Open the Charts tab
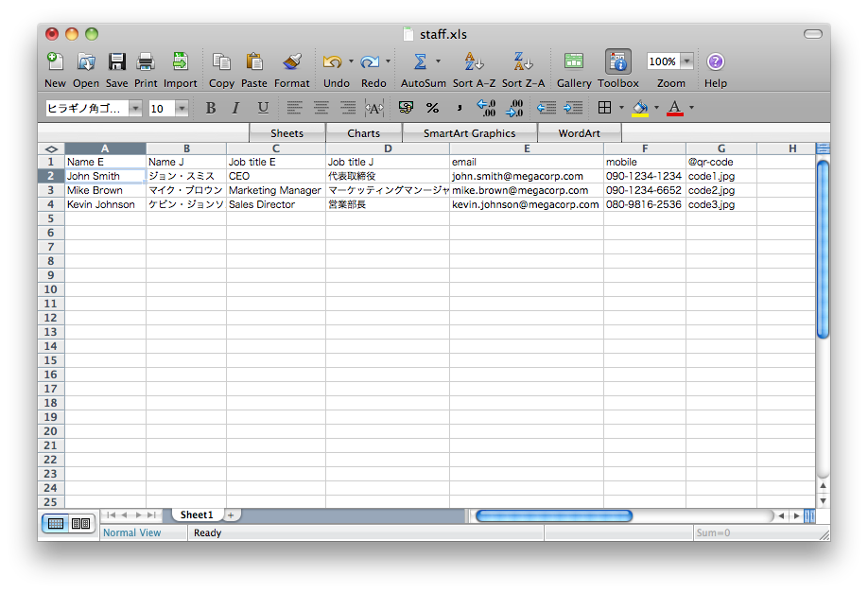This screenshot has width=868, height=593. 363,133
